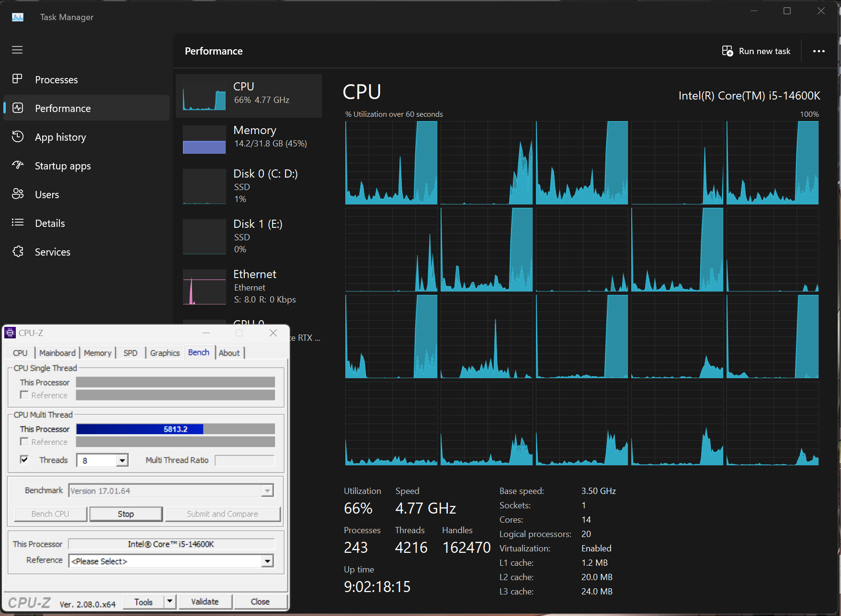Click the Logical processors value 20

click(x=586, y=534)
